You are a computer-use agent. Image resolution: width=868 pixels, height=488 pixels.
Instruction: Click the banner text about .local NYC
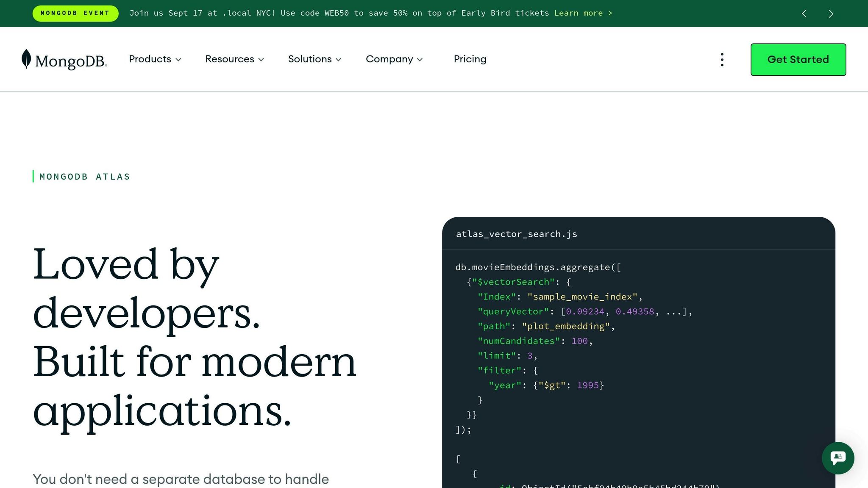pyautogui.click(x=339, y=13)
